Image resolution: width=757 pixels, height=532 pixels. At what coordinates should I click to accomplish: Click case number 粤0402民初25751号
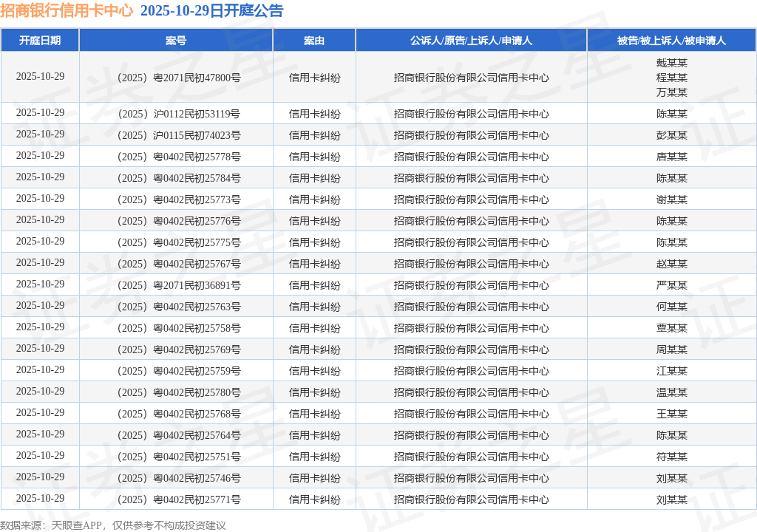(197, 457)
